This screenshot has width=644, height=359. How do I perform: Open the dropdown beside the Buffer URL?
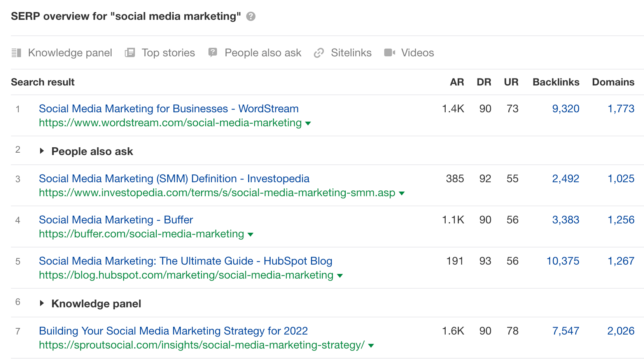click(x=250, y=234)
